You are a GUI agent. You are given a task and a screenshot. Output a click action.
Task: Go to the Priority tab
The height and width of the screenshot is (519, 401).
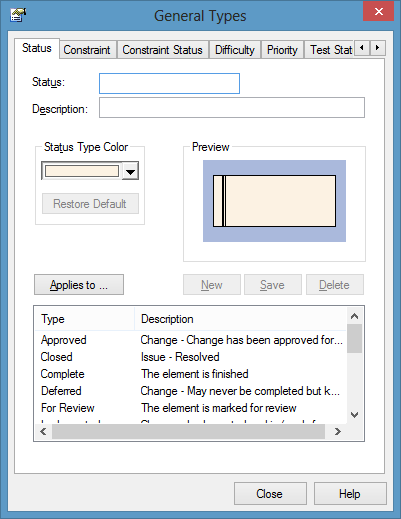[x=282, y=50]
